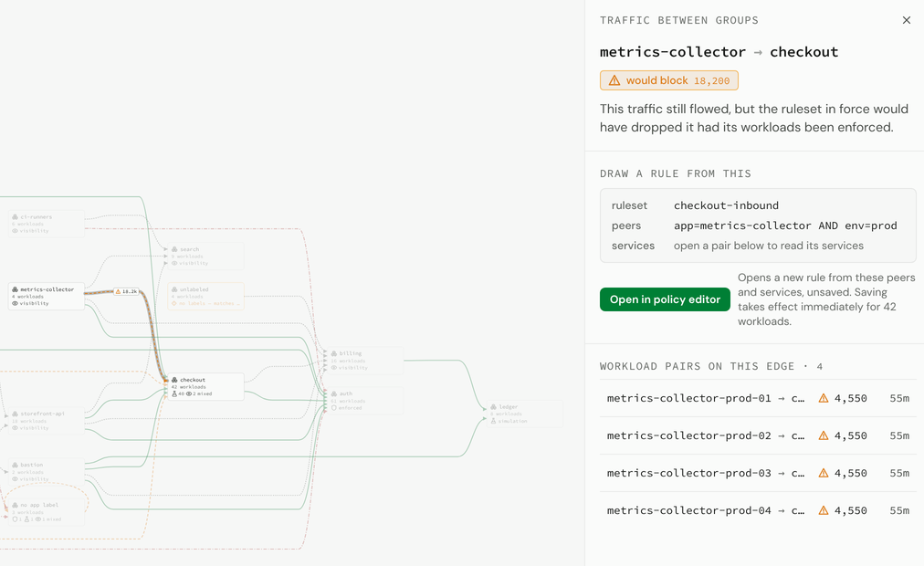This screenshot has height=566, width=924.
Task: Close the Traffic Between Groups panel
Action: pyautogui.click(x=907, y=20)
